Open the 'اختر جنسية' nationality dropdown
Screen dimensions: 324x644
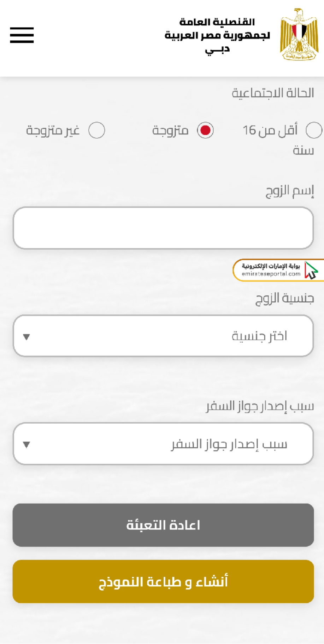click(163, 336)
